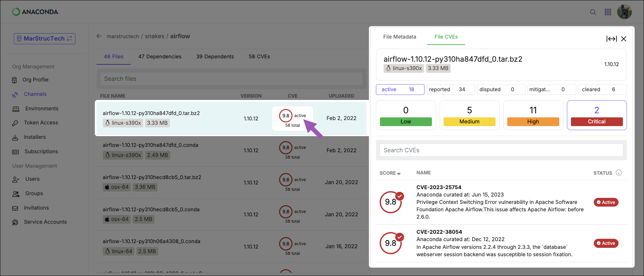
Task: Go back with the left arrow
Action: (x=99, y=36)
